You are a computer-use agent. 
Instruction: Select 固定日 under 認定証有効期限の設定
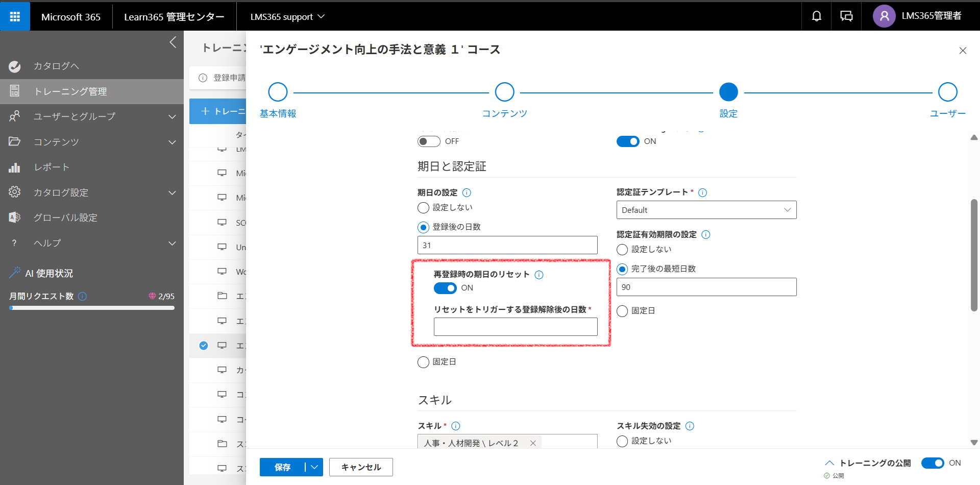point(622,311)
